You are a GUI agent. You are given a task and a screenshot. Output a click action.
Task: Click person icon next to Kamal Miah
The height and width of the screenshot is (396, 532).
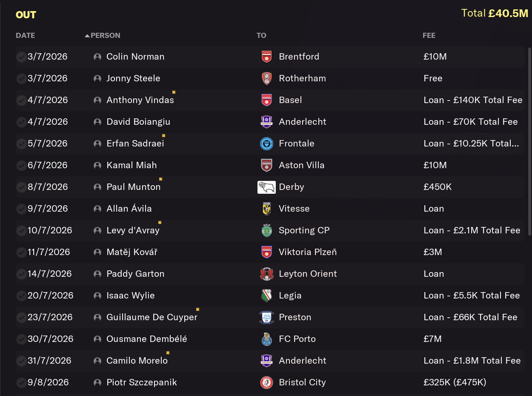pyautogui.click(x=97, y=165)
